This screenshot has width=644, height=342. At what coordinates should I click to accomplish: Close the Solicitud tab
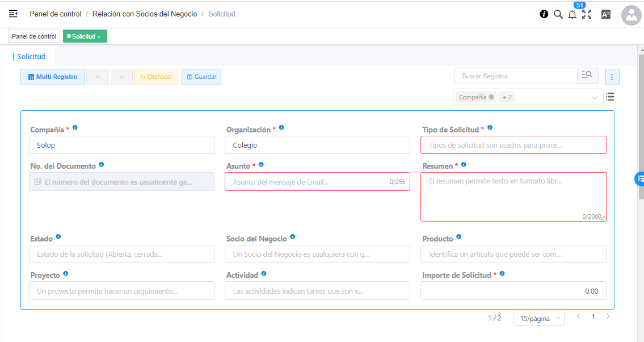click(99, 37)
